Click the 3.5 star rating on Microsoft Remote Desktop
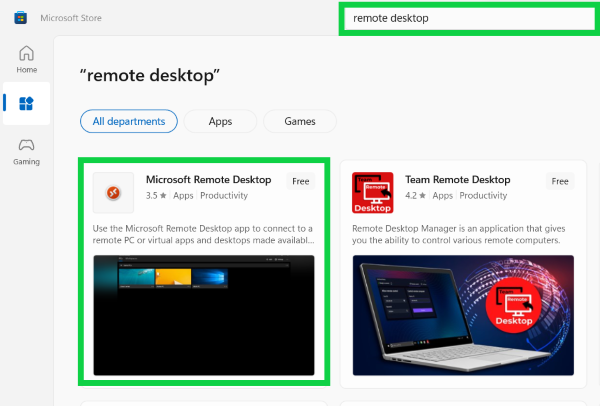Image resolution: width=600 pixels, height=406 pixels. click(157, 196)
